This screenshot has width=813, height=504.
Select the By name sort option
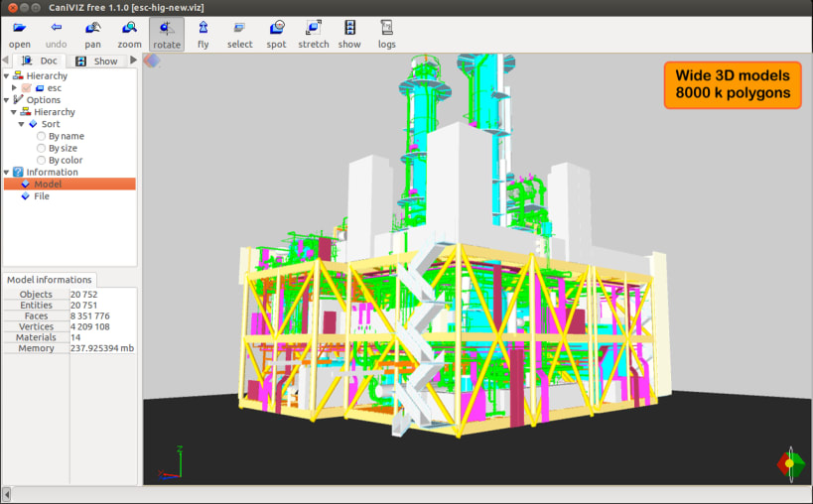click(41, 136)
